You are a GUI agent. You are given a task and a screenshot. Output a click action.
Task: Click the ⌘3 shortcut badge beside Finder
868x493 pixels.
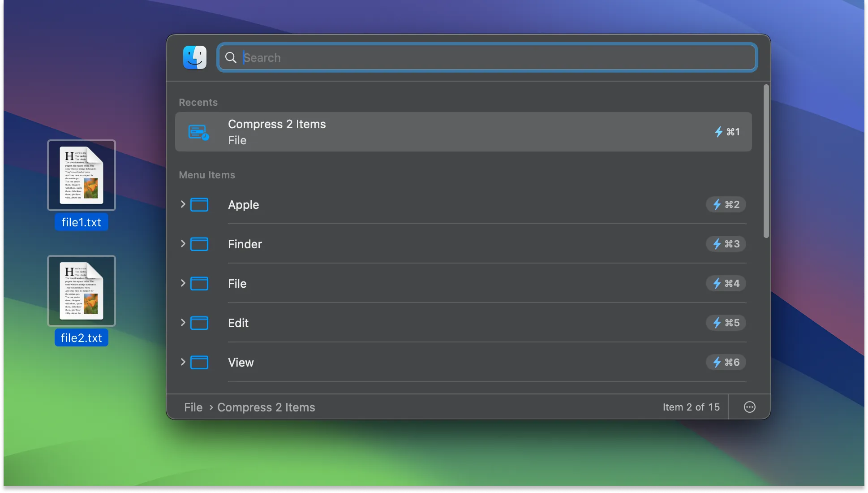point(726,244)
